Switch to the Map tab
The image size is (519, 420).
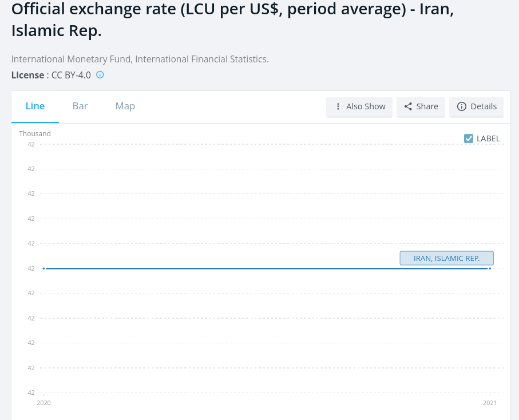(x=125, y=106)
